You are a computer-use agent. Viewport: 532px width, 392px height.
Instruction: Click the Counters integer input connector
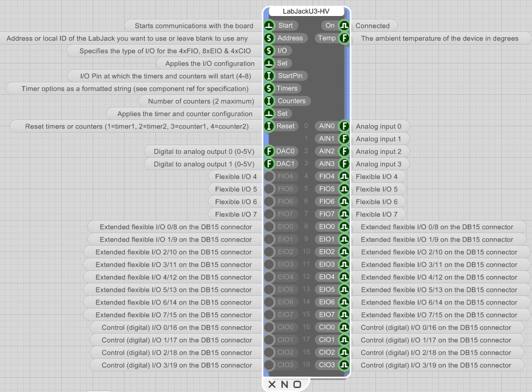pyautogui.click(x=269, y=101)
